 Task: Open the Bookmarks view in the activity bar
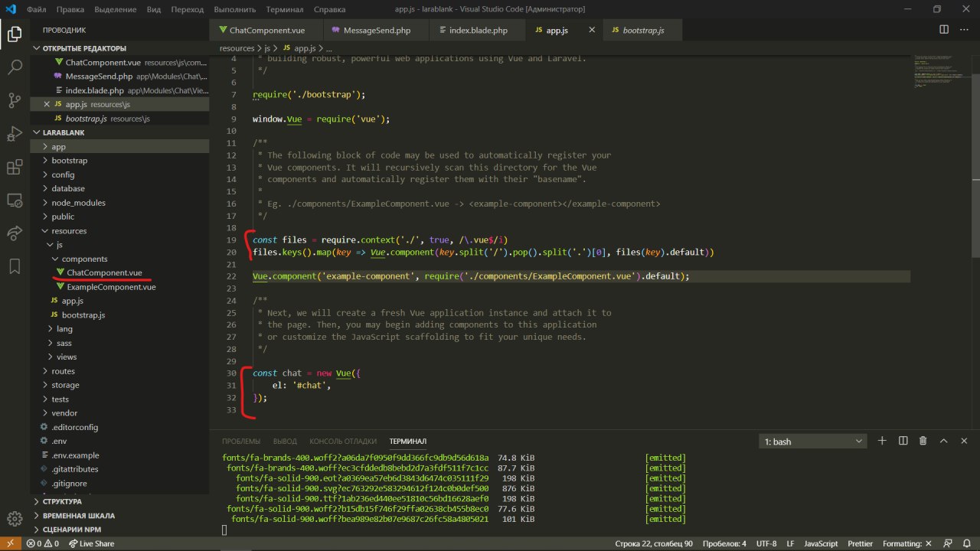tap(15, 266)
